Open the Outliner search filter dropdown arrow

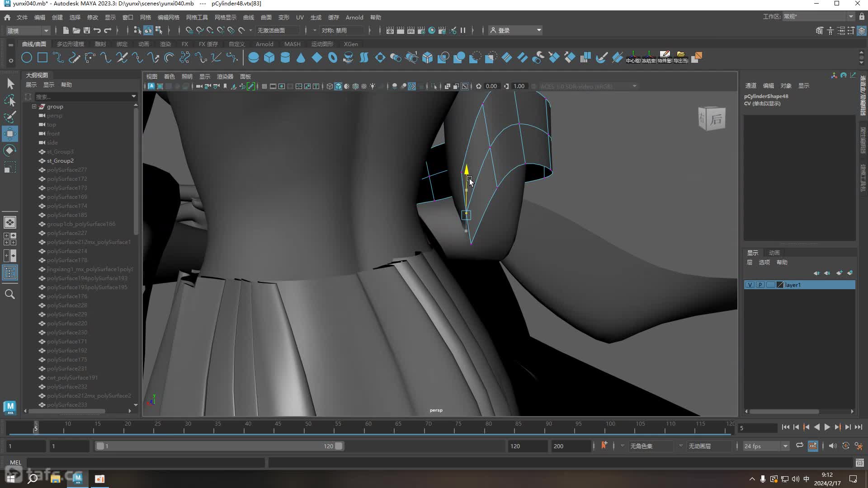tap(133, 96)
